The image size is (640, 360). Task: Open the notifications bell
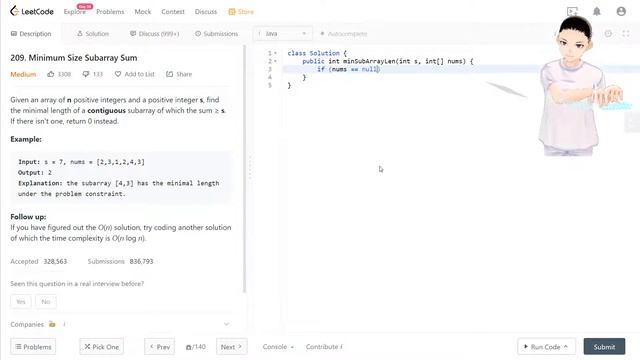597,11
